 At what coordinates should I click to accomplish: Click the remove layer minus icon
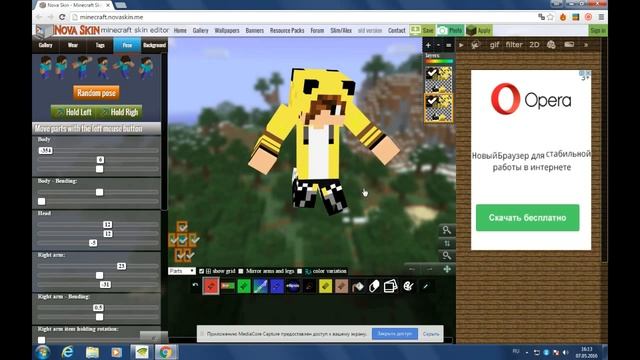point(438,45)
